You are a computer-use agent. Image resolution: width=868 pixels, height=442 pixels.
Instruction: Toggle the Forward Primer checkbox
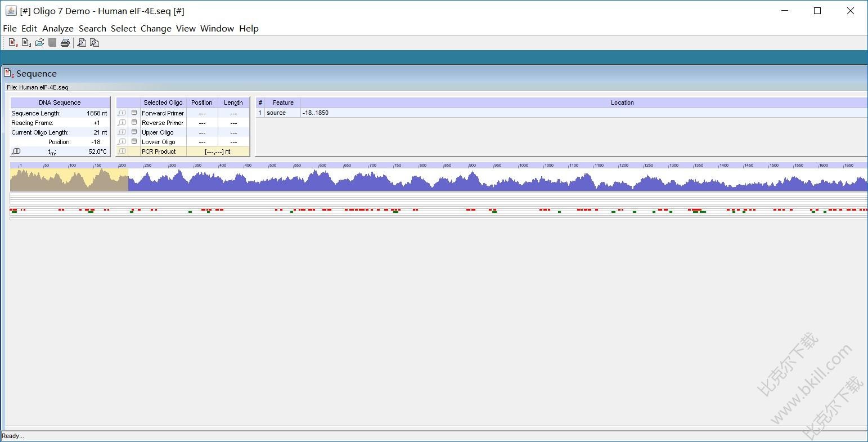click(134, 113)
